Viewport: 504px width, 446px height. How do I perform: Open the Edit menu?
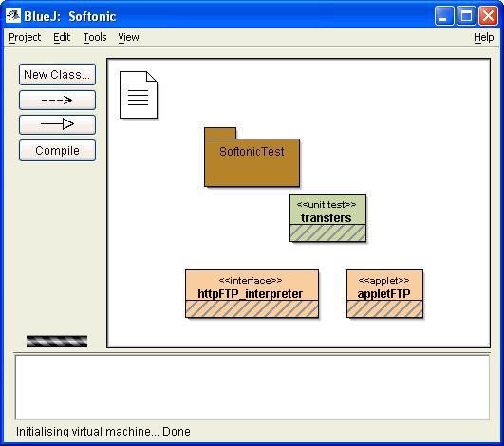pyautogui.click(x=62, y=37)
